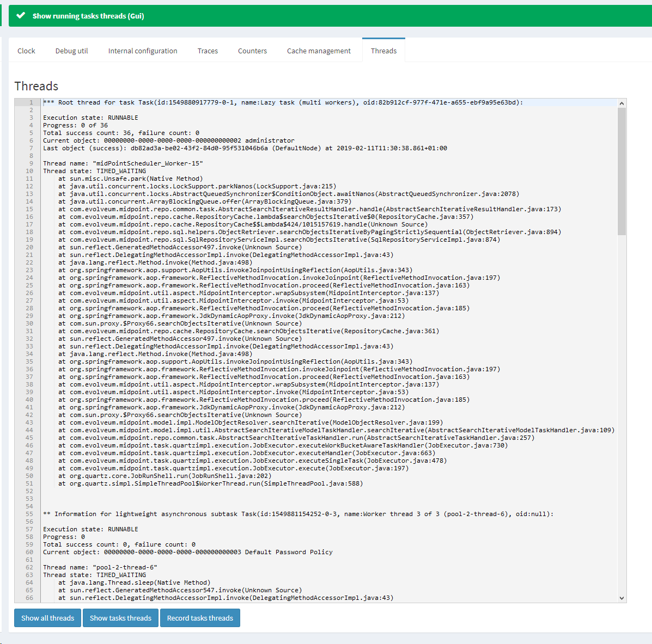This screenshot has width=652, height=644.
Task: Switch to the Clock tab
Action: pos(26,51)
